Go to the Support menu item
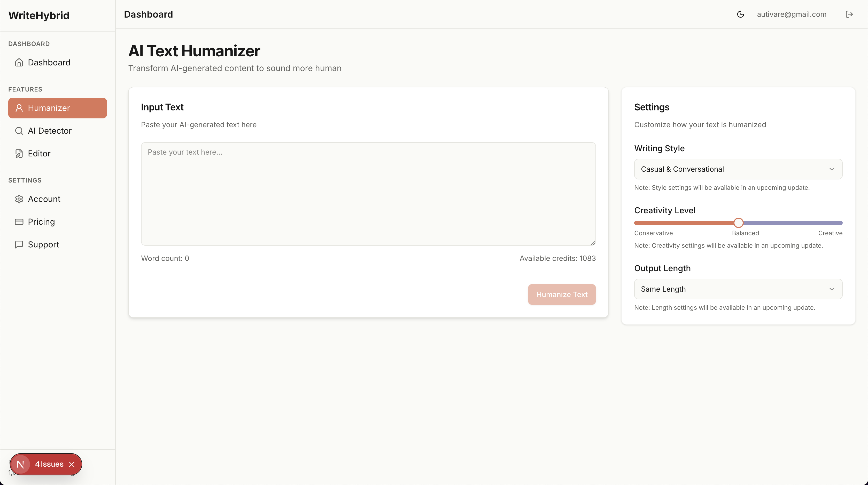This screenshot has height=485, width=868. pos(43,245)
